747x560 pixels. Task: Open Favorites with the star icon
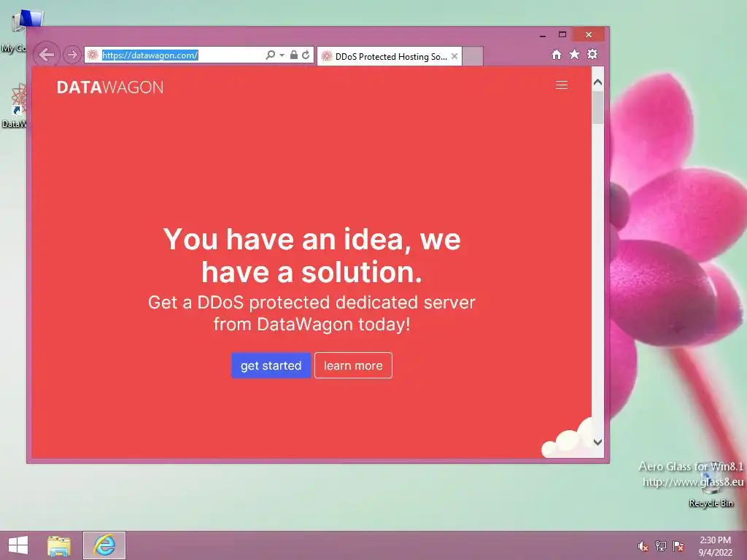(x=575, y=54)
